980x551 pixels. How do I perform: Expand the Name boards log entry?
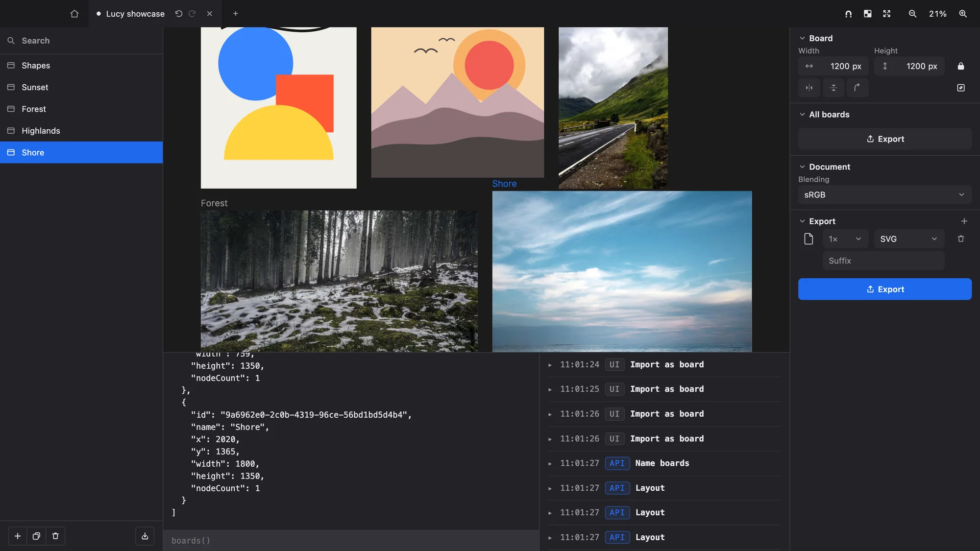[550, 464]
